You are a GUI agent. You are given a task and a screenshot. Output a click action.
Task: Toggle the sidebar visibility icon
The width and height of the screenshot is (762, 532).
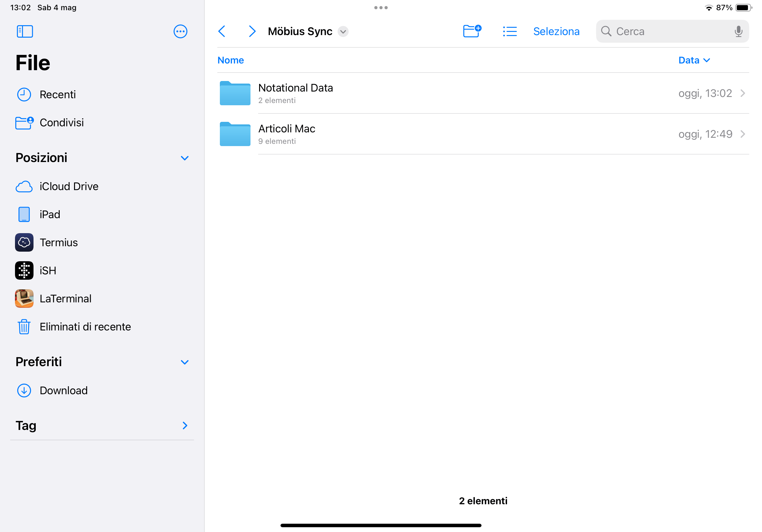(x=25, y=32)
